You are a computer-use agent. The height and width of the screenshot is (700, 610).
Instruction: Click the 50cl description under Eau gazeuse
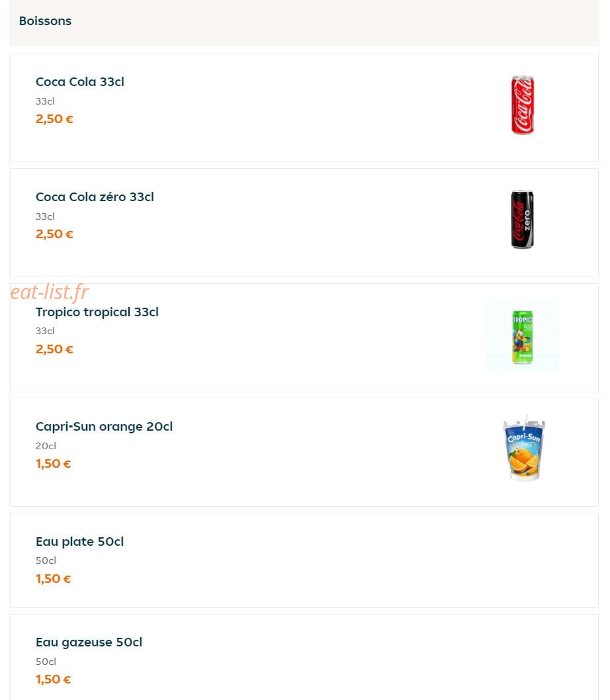46,662
